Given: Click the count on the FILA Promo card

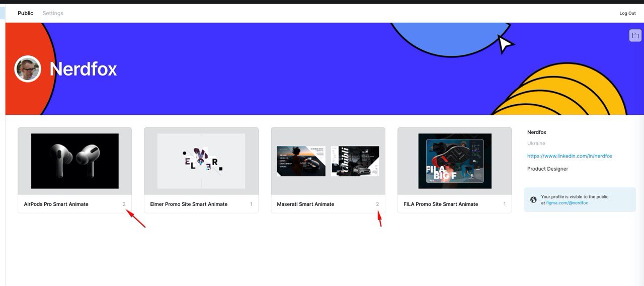Looking at the screenshot, I should point(505,204).
